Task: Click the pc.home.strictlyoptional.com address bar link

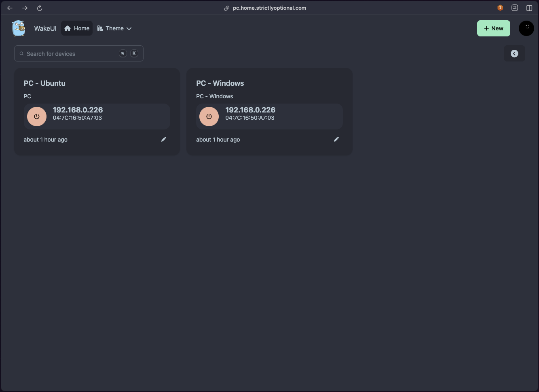Action: [x=269, y=8]
